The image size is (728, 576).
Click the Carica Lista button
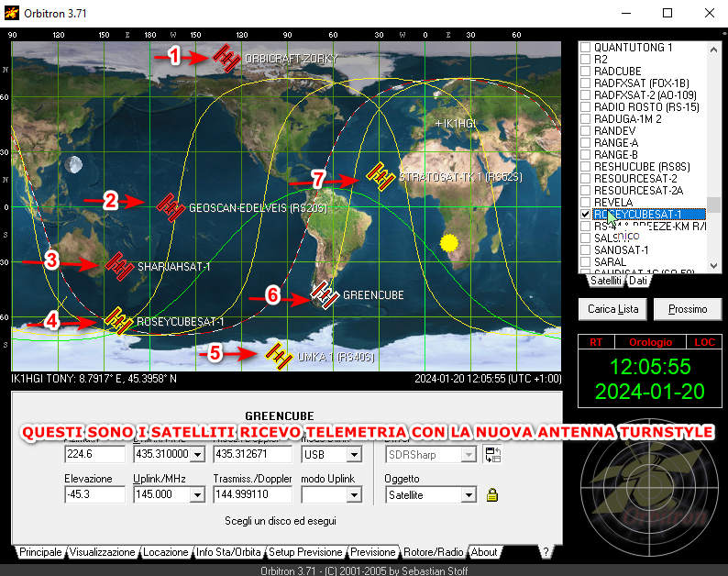[x=612, y=309]
